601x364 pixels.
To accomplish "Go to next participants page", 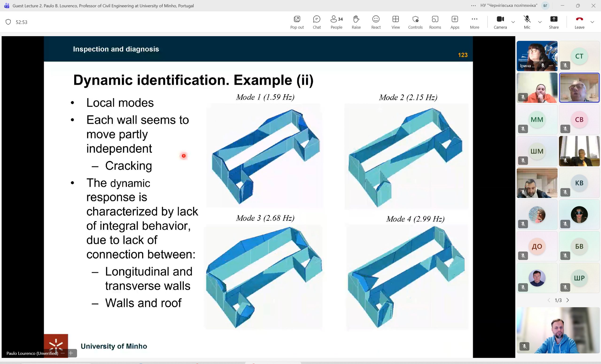I will pos(568,300).
